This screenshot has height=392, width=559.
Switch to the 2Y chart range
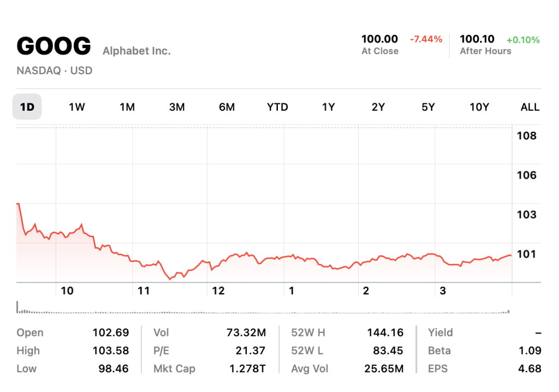click(378, 107)
